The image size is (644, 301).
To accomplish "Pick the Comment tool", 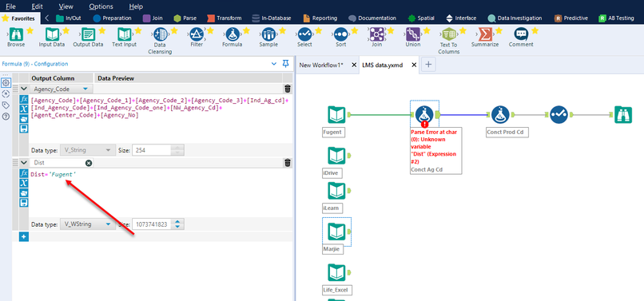I will (521, 34).
